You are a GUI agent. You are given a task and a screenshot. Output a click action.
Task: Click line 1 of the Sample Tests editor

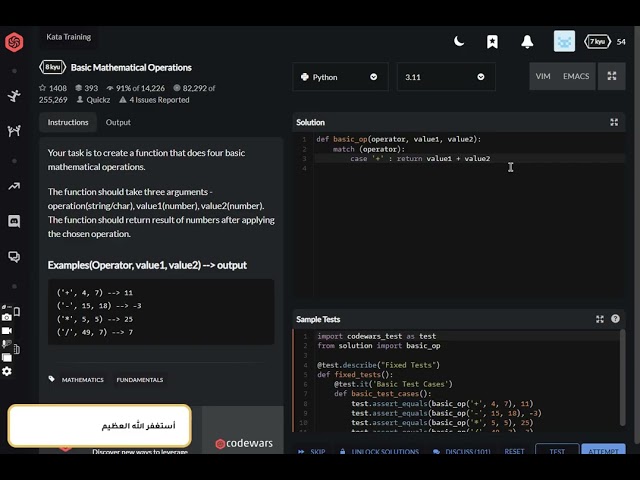click(x=467, y=336)
